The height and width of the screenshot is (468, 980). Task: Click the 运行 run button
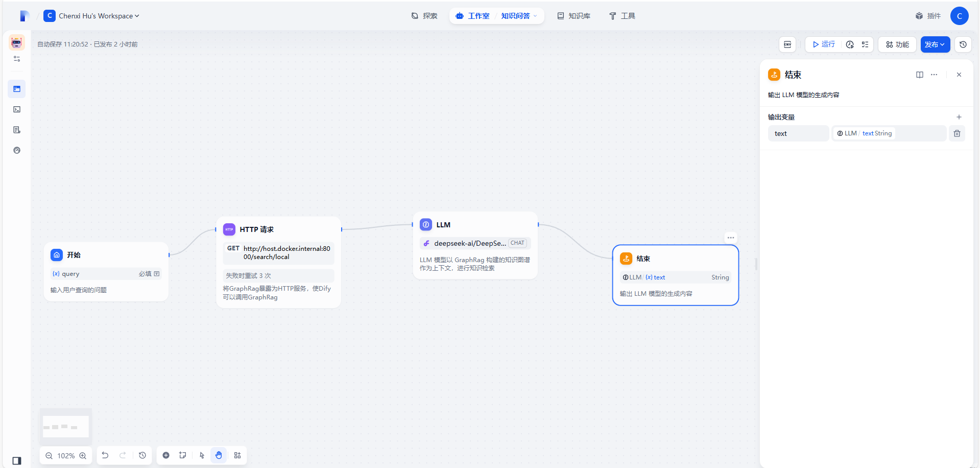pyautogui.click(x=823, y=44)
